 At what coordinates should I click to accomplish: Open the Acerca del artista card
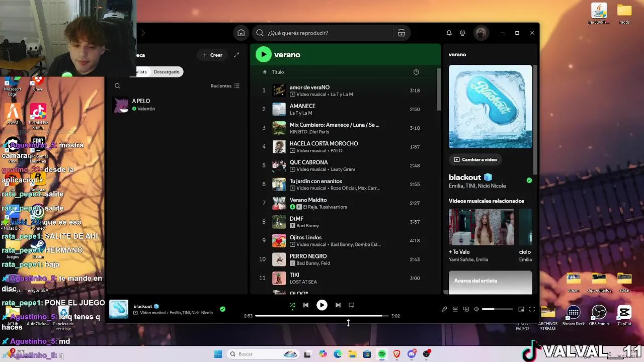[x=490, y=282]
